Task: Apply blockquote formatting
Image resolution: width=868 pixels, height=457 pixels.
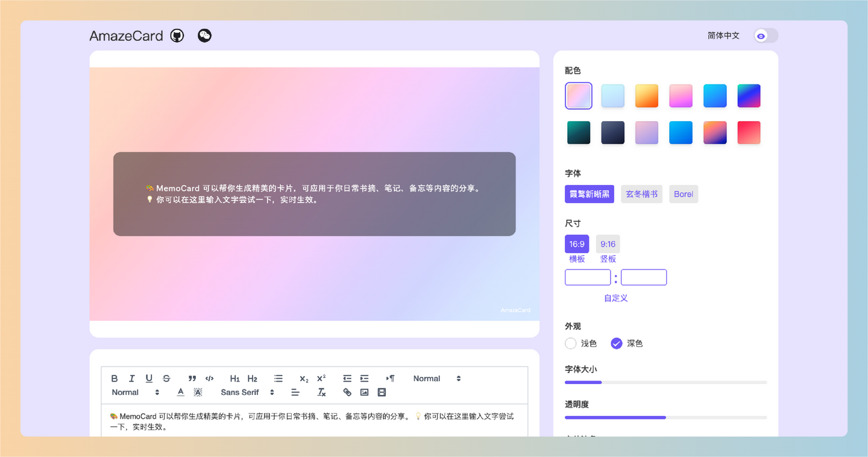Action: pyautogui.click(x=192, y=379)
